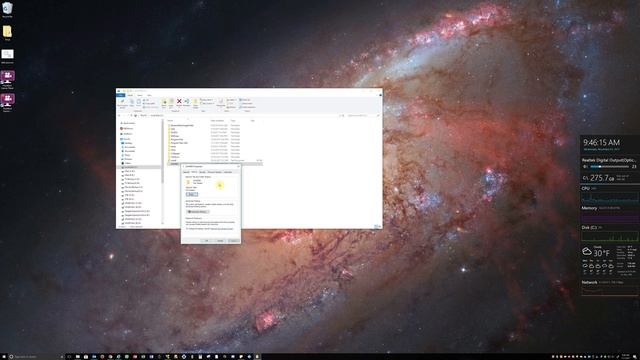The image size is (640, 360).
Task: Click the Paste icon in the ribbon
Action: pos(139,102)
